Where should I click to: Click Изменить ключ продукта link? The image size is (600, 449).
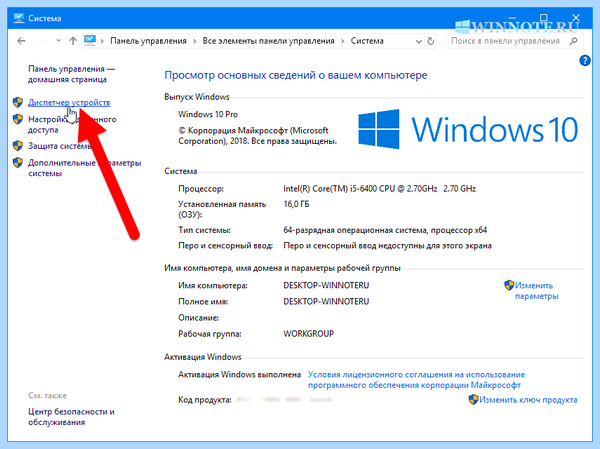528,400
